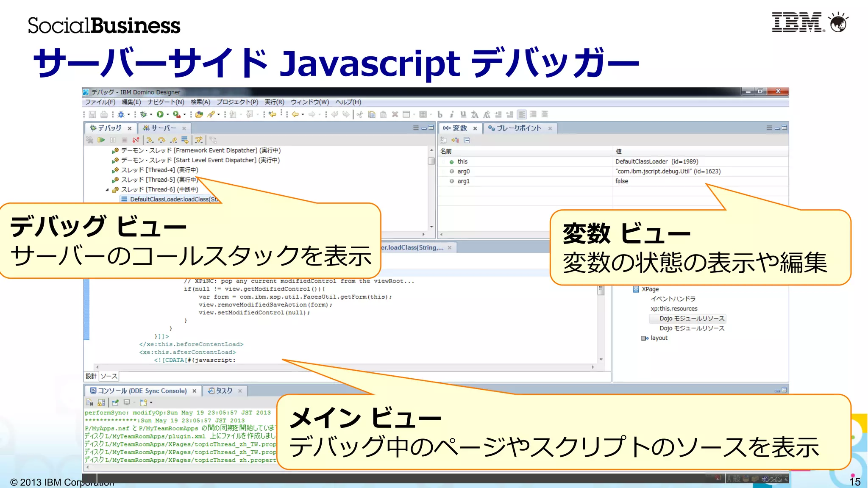Select the this variable row
868x488 pixels.
pos(612,161)
